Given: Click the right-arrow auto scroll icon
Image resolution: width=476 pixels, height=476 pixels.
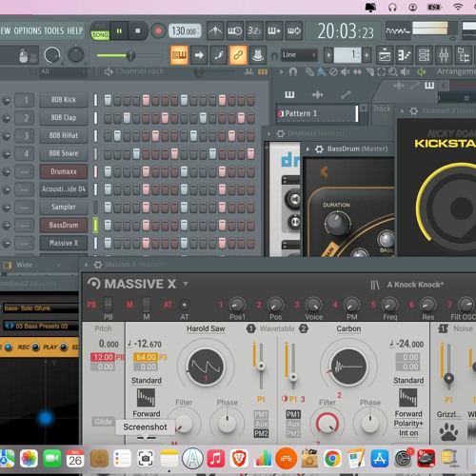Looking at the screenshot, I should (199, 55).
